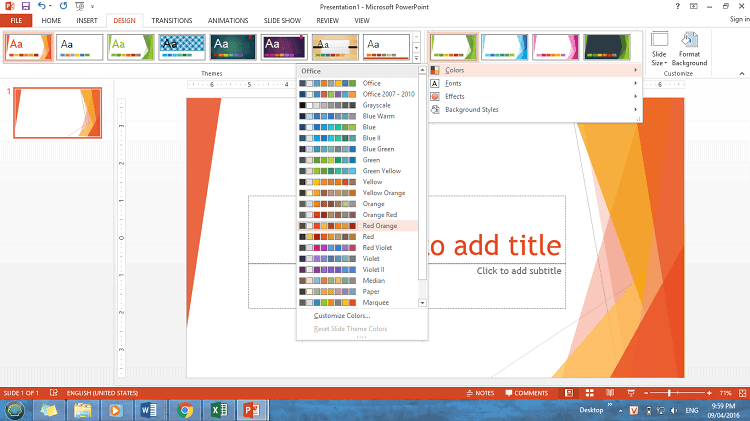Open Chrome from the taskbar
Image resolution: width=750 pixels, height=421 pixels.
(x=185, y=410)
